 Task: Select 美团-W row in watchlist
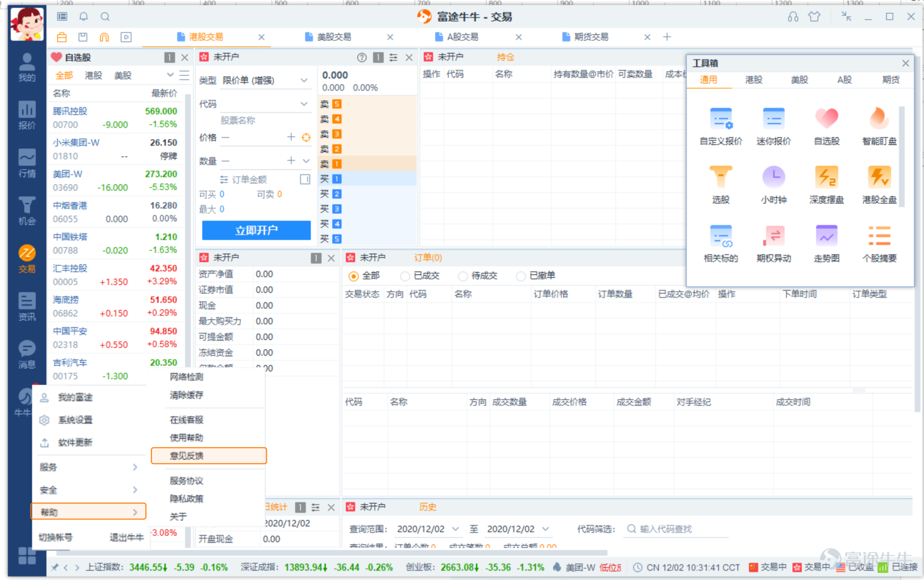pyautogui.click(x=115, y=181)
